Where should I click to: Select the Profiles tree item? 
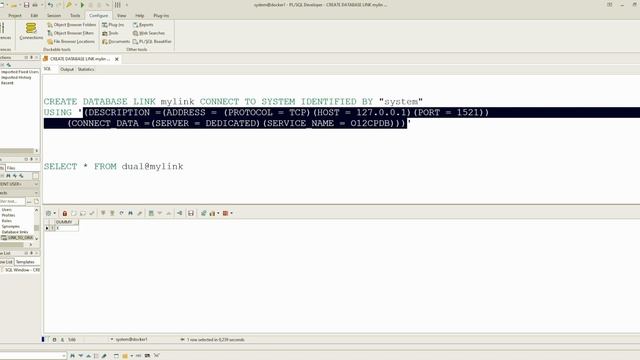(x=8, y=215)
